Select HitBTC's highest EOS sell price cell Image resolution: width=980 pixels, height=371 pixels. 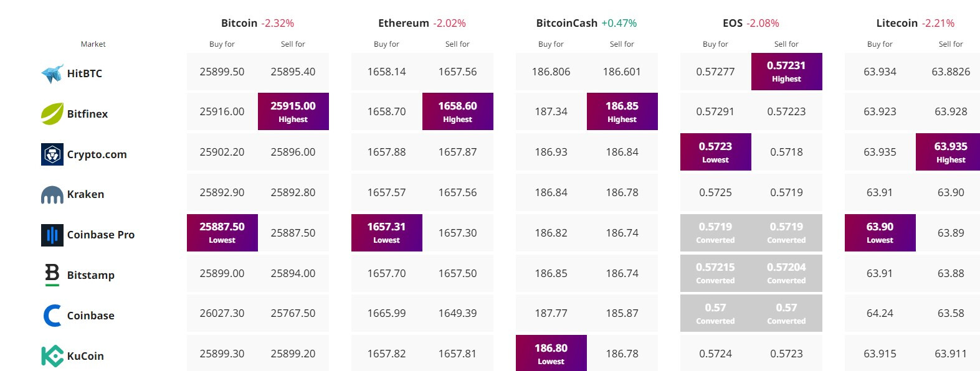pyautogui.click(x=786, y=72)
